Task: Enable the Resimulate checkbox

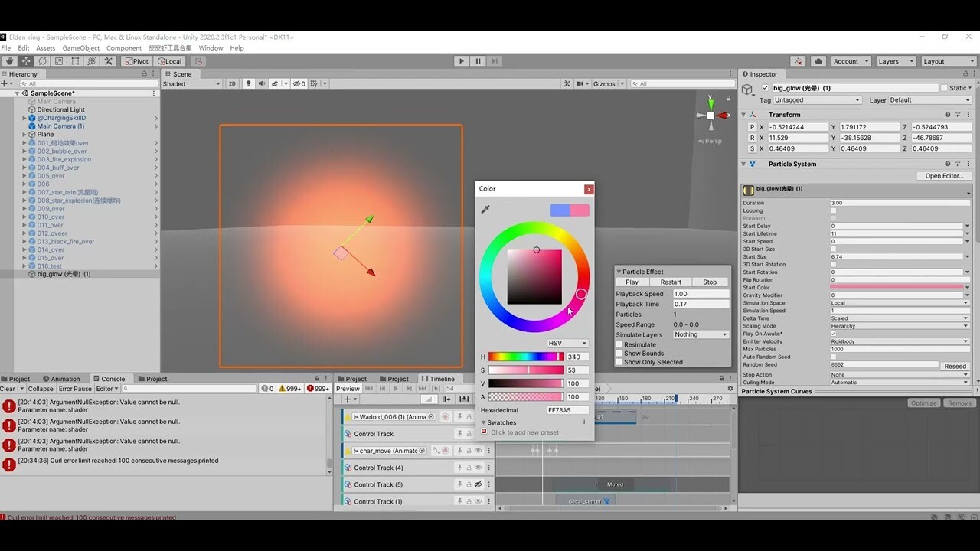Action: [x=619, y=344]
